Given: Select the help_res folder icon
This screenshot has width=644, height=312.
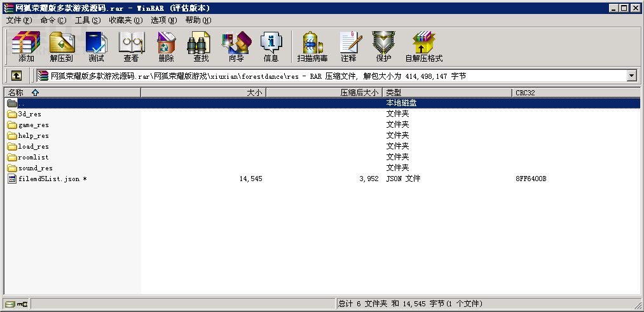Looking at the screenshot, I should 12,135.
